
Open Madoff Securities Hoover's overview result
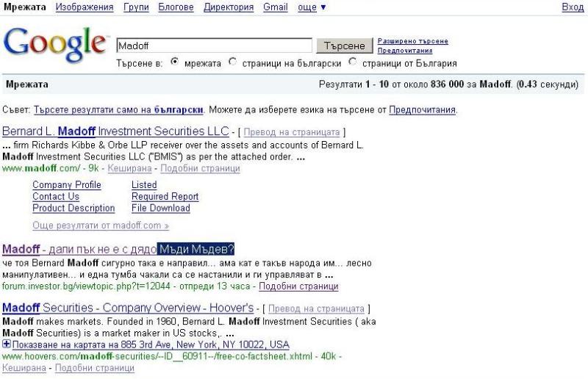pos(128,308)
